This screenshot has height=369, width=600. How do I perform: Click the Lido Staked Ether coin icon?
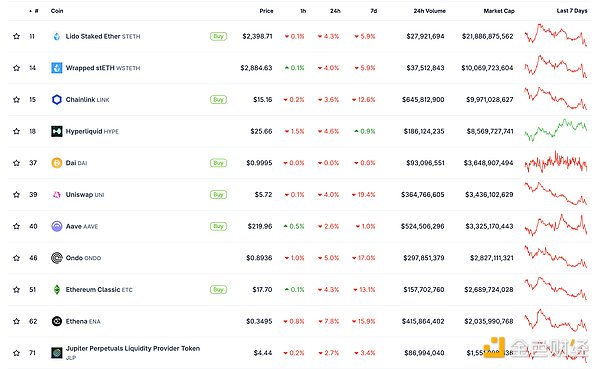57,36
